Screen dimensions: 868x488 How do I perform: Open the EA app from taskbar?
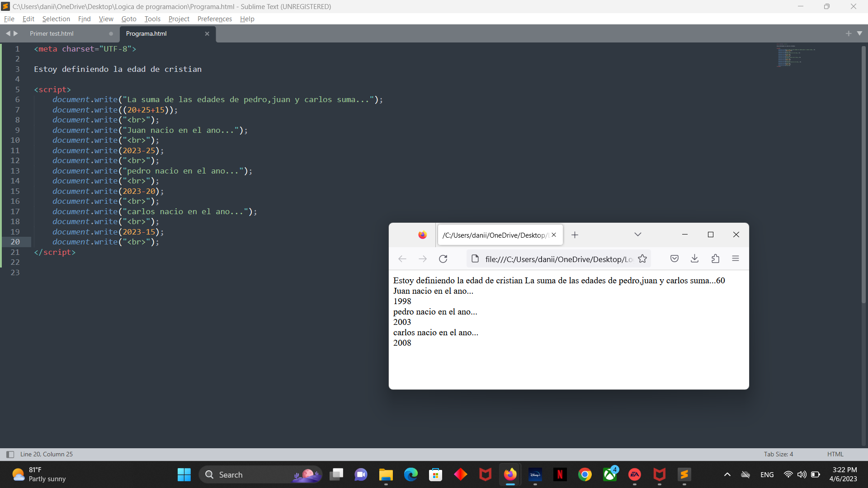(635, 475)
